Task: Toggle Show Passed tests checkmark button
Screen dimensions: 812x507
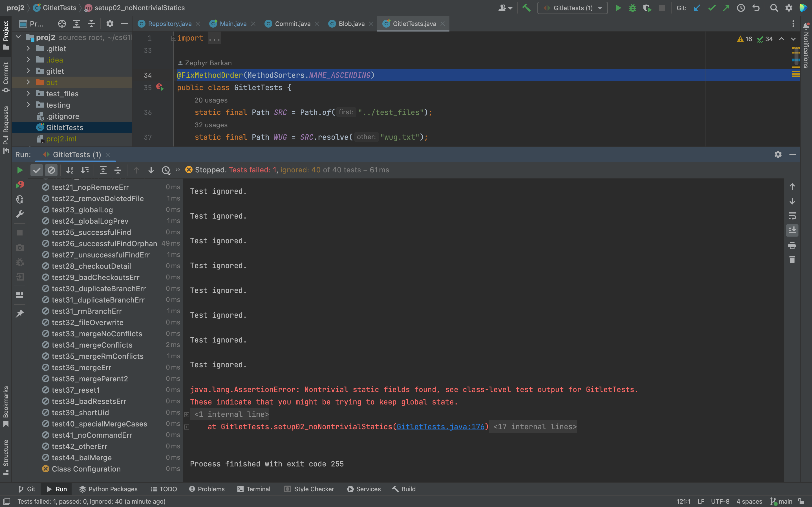Action: click(37, 170)
